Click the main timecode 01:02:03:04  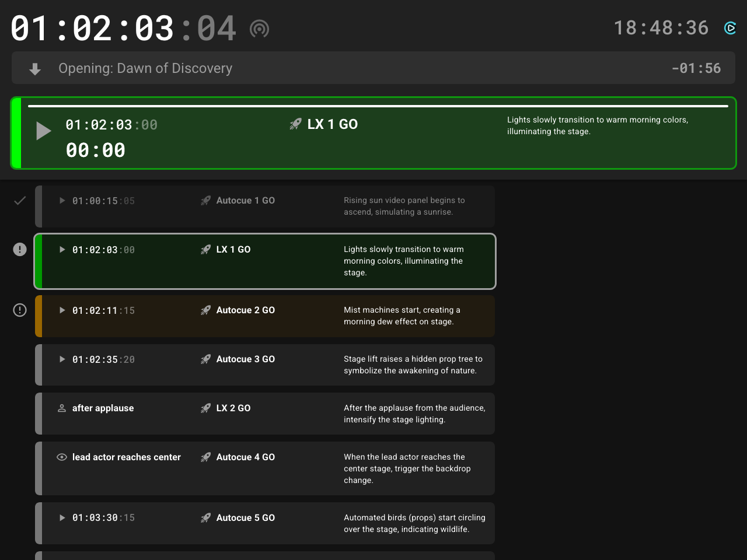124,29
